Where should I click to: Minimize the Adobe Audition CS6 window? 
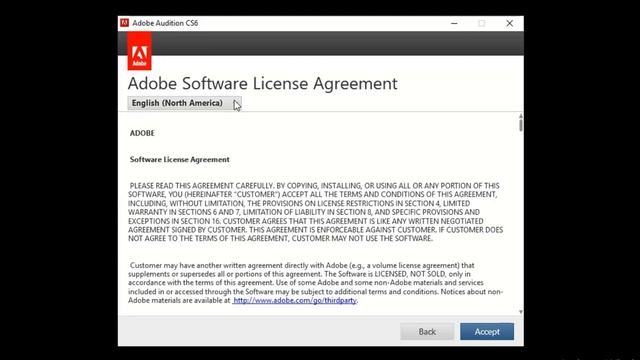454,23
